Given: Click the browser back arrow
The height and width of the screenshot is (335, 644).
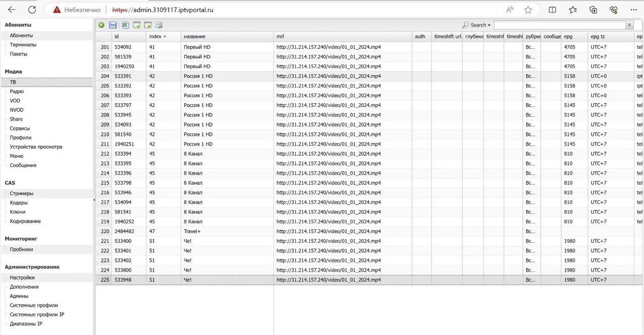Looking at the screenshot, I should (12, 10).
